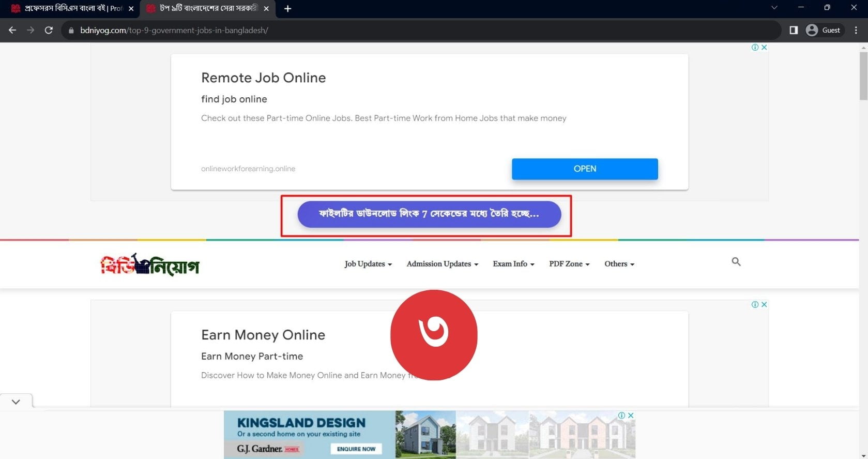This screenshot has height=459, width=868.
Task: Click the Kingsland Design banner ad
Action: (x=429, y=435)
